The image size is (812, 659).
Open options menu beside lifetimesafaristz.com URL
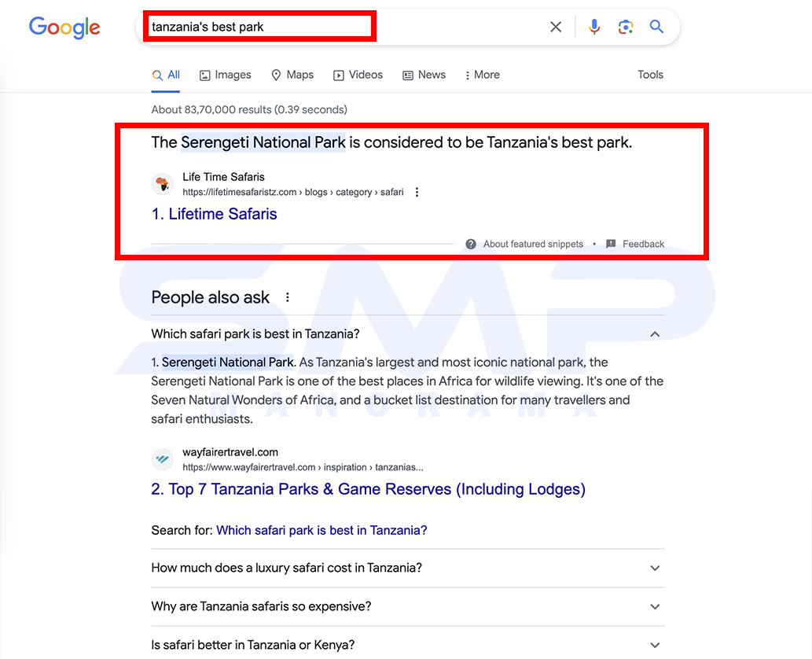click(x=417, y=192)
